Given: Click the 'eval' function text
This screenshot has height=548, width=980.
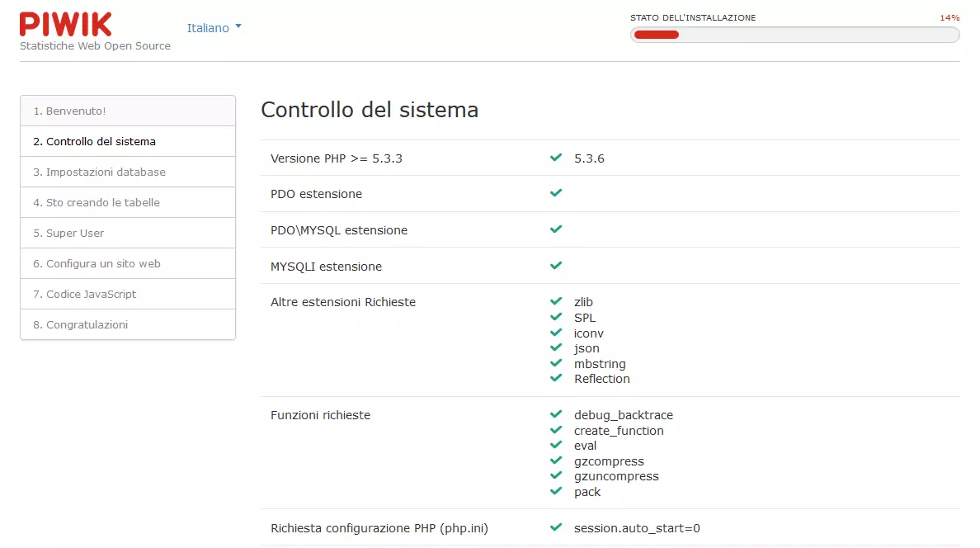Looking at the screenshot, I should pos(585,446).
